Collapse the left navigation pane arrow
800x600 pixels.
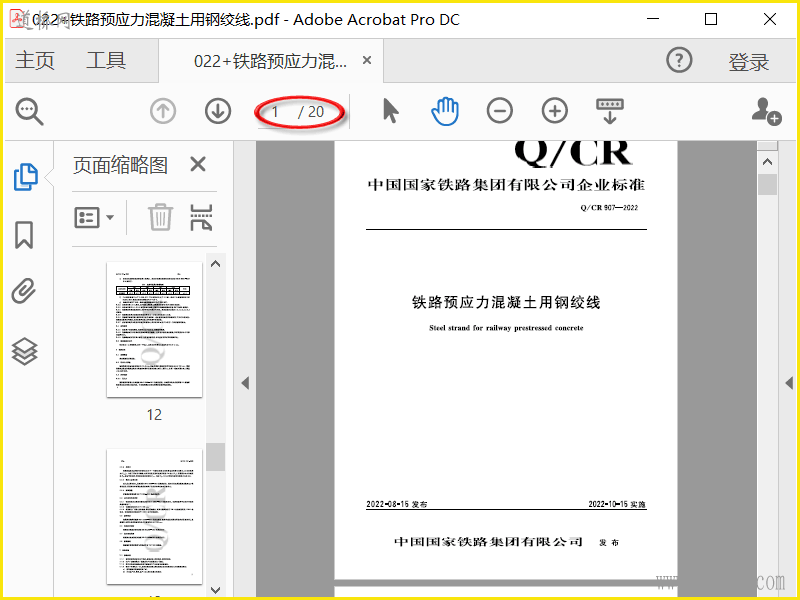245,383
